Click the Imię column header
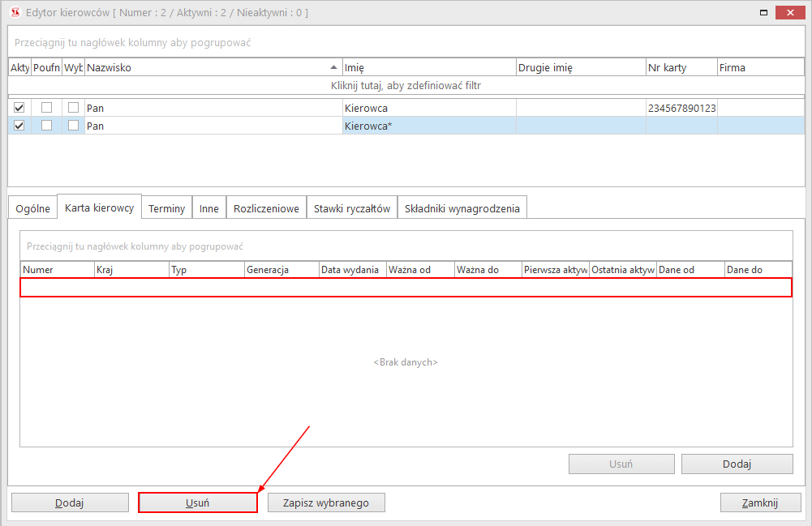 [428, 67]
